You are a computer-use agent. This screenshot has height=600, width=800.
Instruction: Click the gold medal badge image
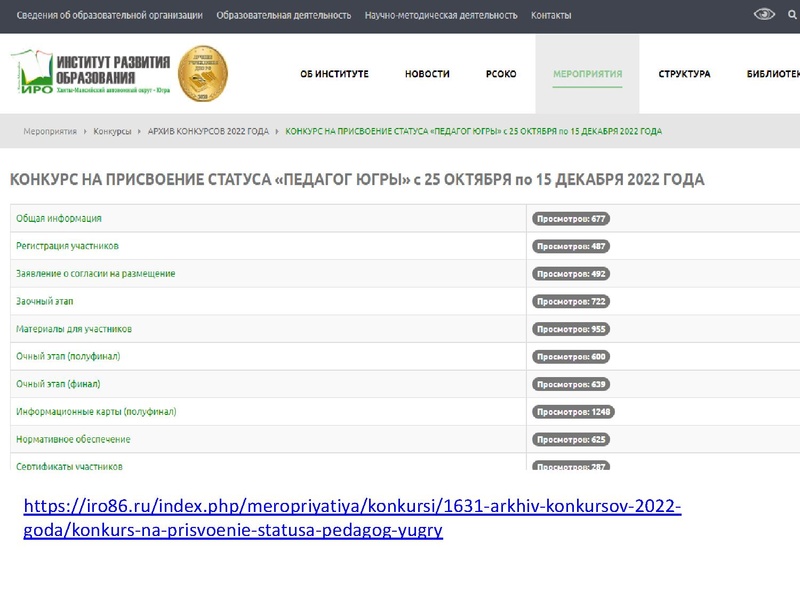[203, 73]
